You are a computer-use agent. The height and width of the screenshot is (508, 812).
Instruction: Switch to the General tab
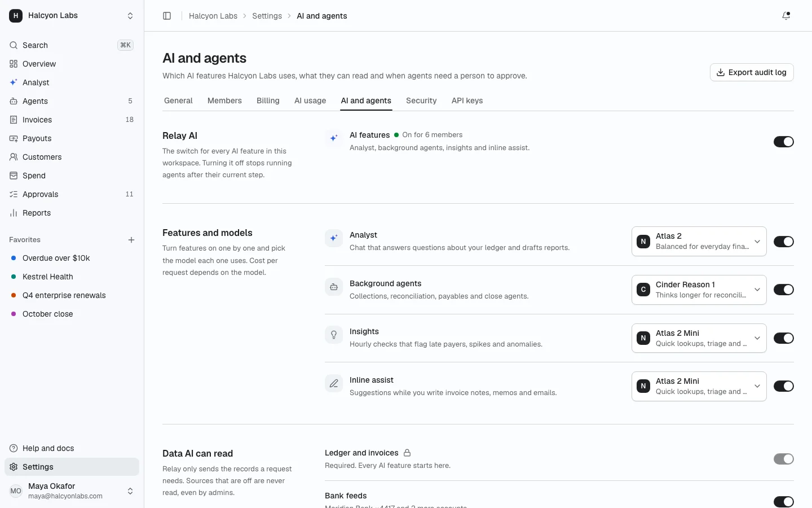(178, 100)
